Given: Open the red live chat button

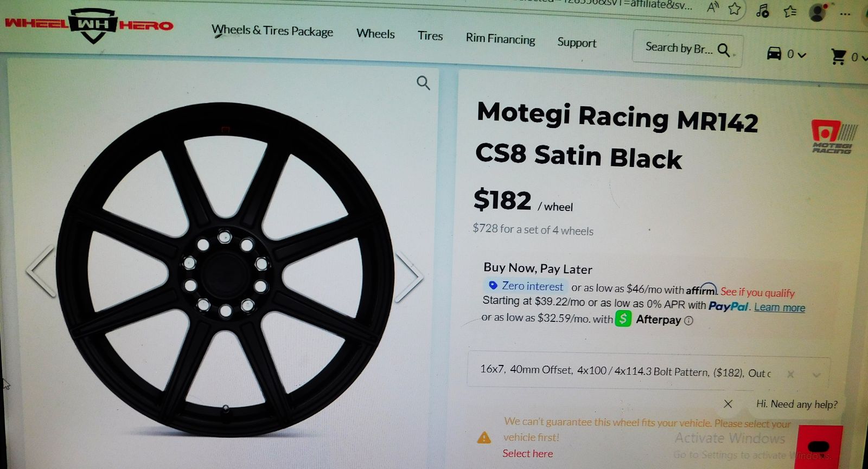Looking at the screenshot, I should click(x=819, y=446).
